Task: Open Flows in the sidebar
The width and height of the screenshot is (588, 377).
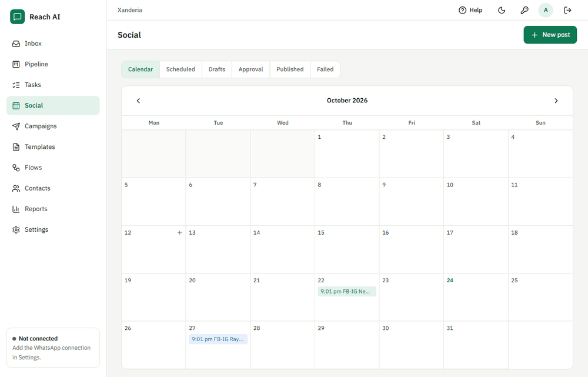Action: (54, 167)
